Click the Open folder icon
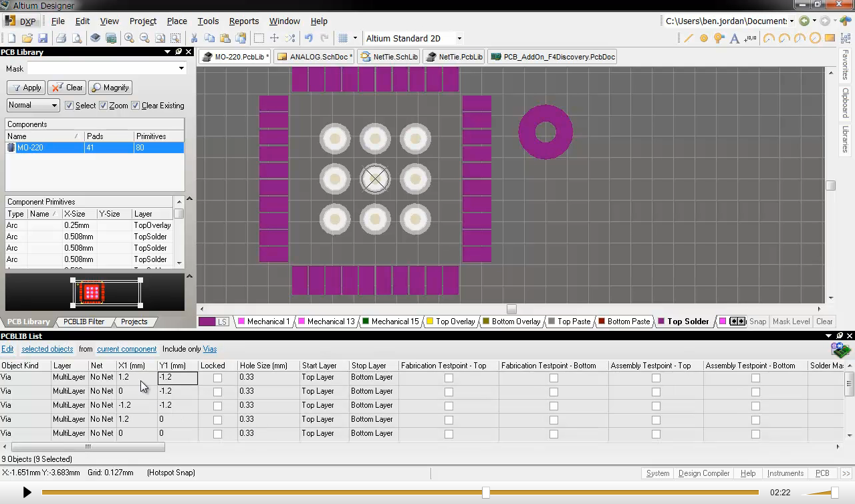 tap(27, 38)
